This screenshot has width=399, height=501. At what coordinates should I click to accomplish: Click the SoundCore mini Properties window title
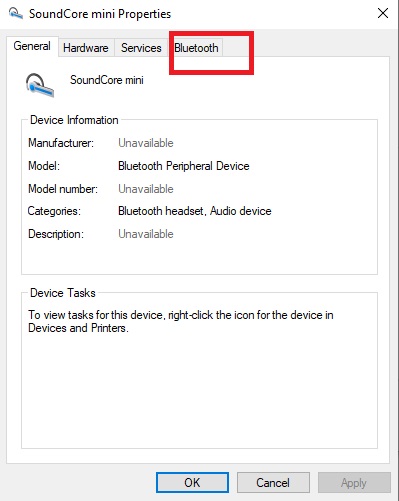(100, 14)
